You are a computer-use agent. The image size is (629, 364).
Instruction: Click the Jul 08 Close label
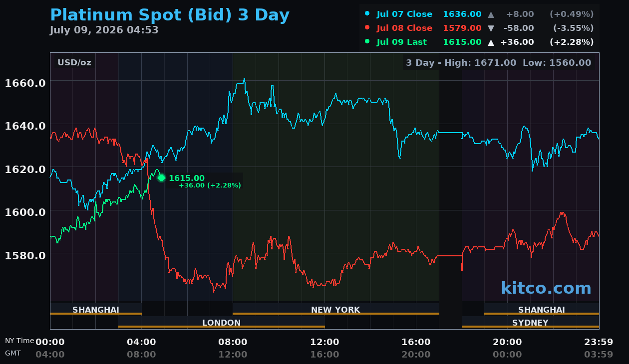[x=404, y=28]
